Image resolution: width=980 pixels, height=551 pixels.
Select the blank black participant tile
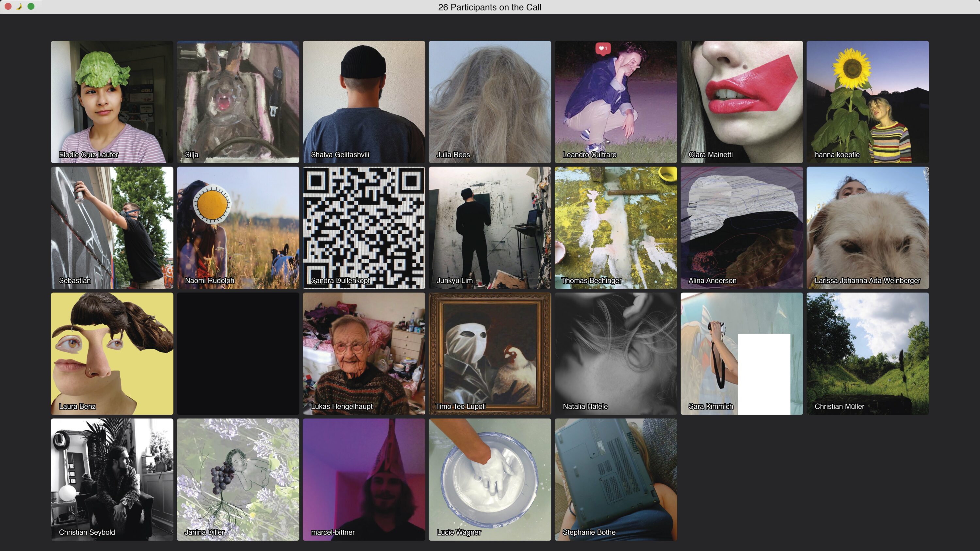coord(238,354)
